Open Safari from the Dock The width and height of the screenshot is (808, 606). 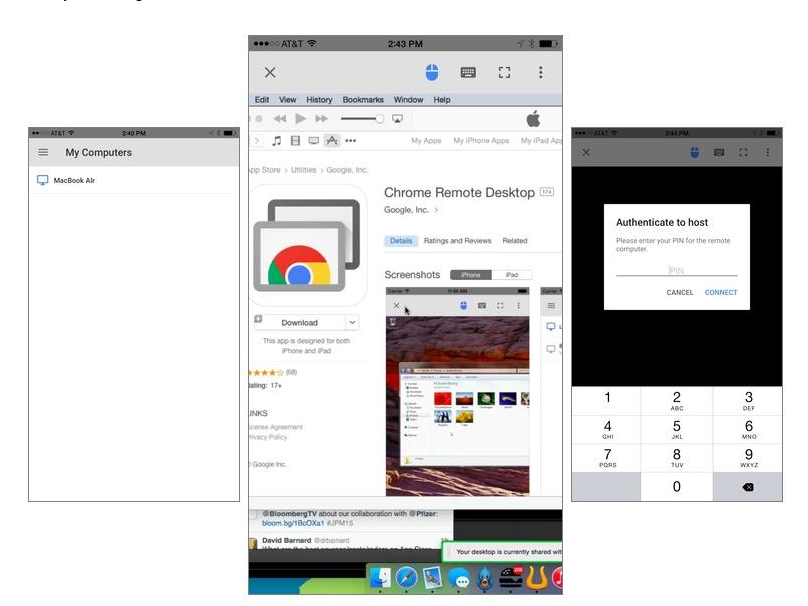click(x=407, y=578)
